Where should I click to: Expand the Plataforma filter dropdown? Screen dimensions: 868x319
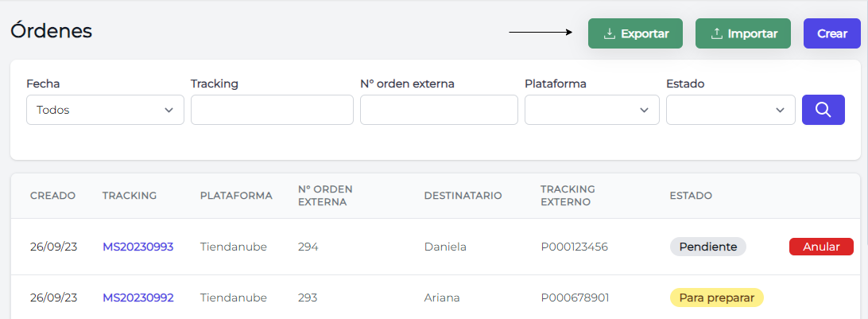click(592, 110)
